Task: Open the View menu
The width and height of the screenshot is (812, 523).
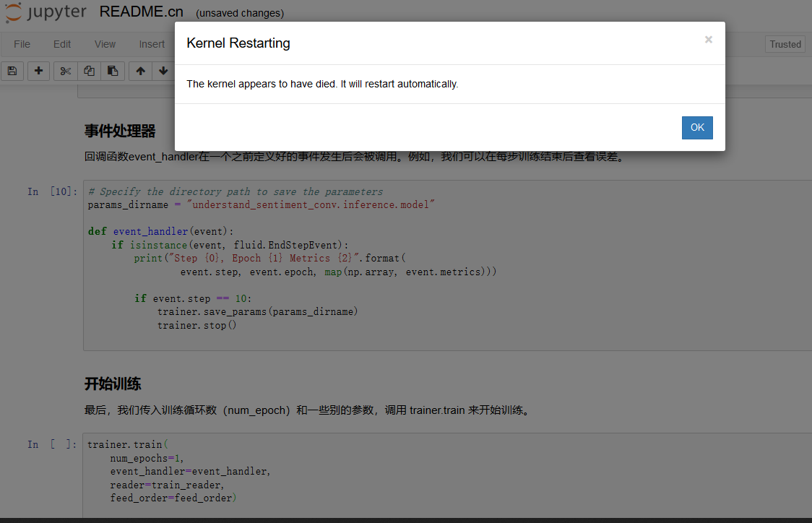Action: pos(105,44)
